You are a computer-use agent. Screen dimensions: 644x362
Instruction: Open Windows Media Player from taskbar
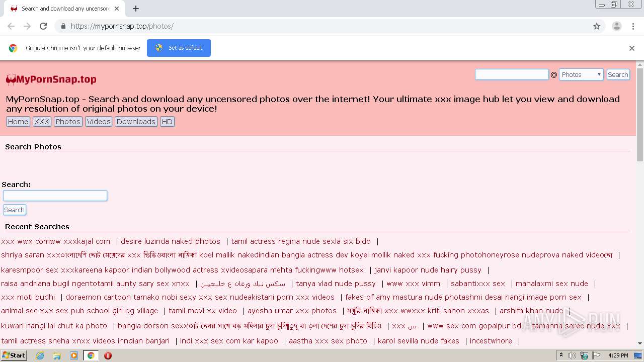74,355
